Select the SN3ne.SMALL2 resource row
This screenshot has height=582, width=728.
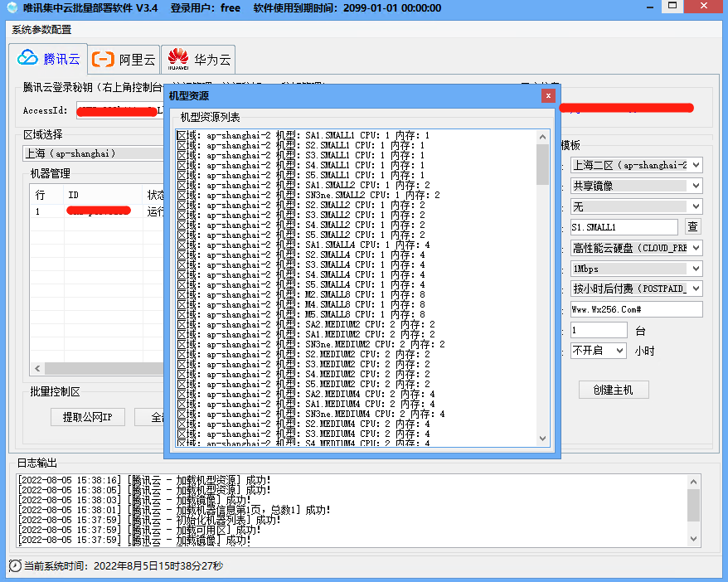(308, 195)
